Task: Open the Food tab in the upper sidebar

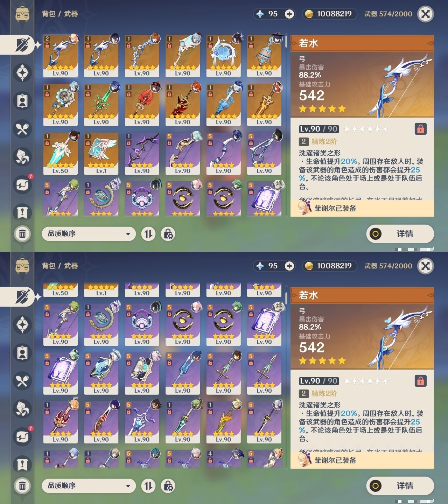Action: coord(22,129)
